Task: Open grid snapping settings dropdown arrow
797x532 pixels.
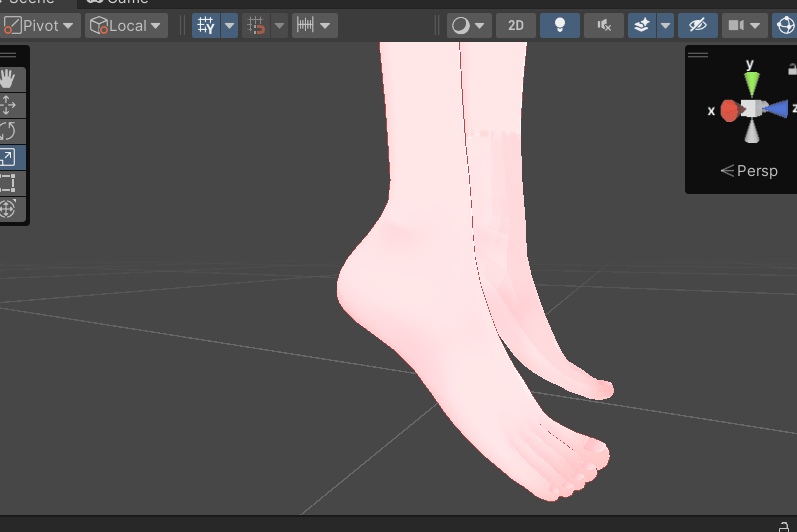Action: point(279,25)
